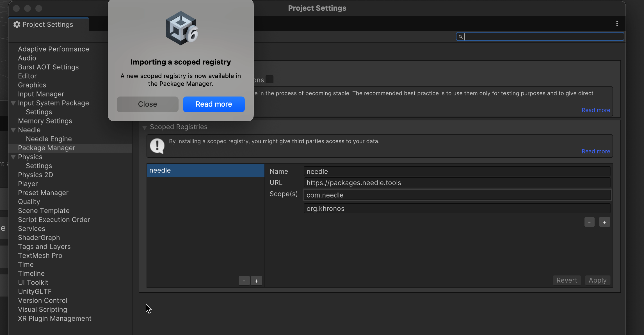
Task: Click the plus button to add a registry
Action: click(256, 281)
